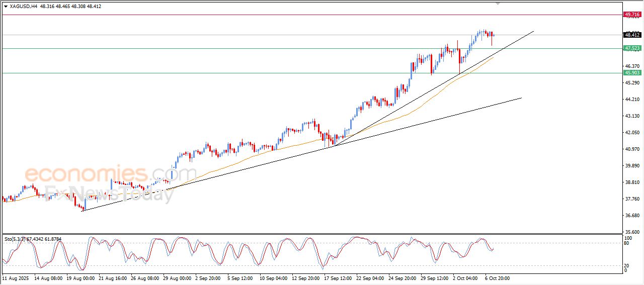Select the 6 Oct 20:00 time label
Image resolution: width=644 pixels, height=285 pixels.
coord(497,277)
